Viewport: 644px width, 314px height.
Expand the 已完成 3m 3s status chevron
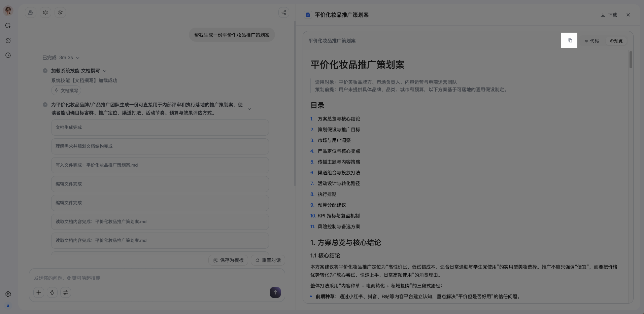pyautogui.click(x=78, y=58)
